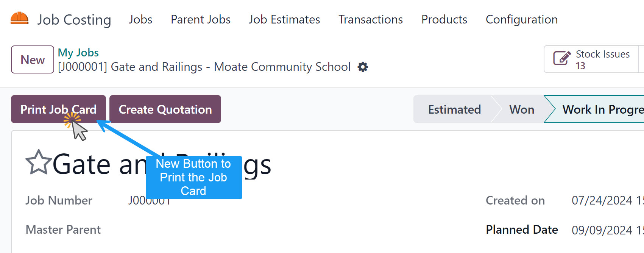The width and height of the screenshot is (644, 253).
Task: Open the Job Estimates menu
Action: tap(284, 19)
